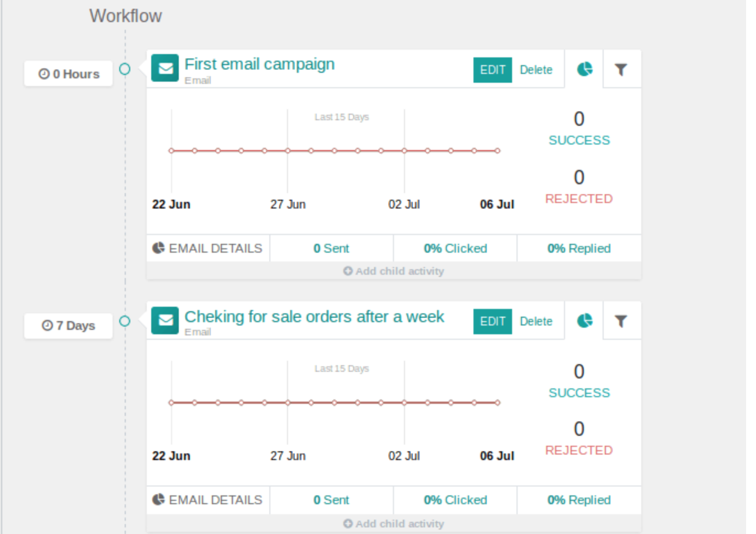
Task: Edit the First email campaign activity
Action: pos(492,70)
